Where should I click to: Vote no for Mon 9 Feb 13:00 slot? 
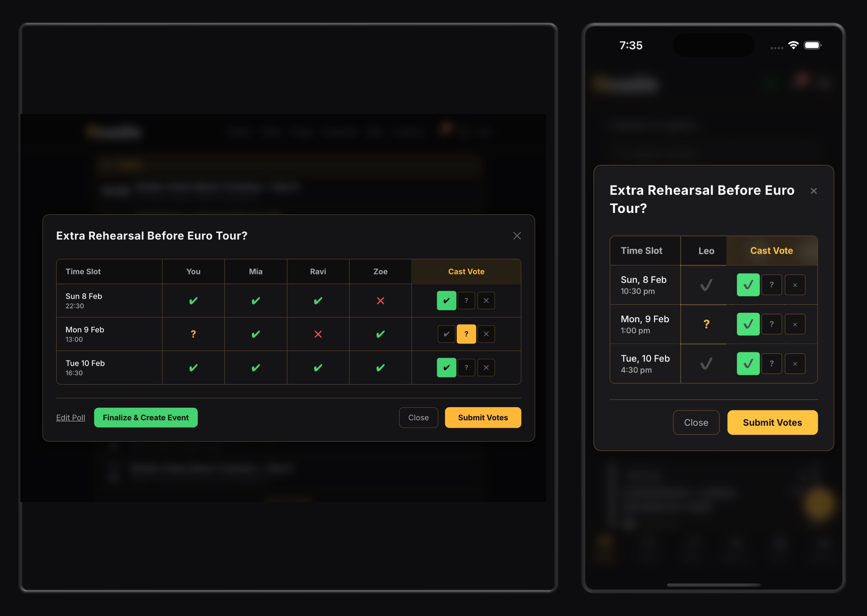point(486,334)
